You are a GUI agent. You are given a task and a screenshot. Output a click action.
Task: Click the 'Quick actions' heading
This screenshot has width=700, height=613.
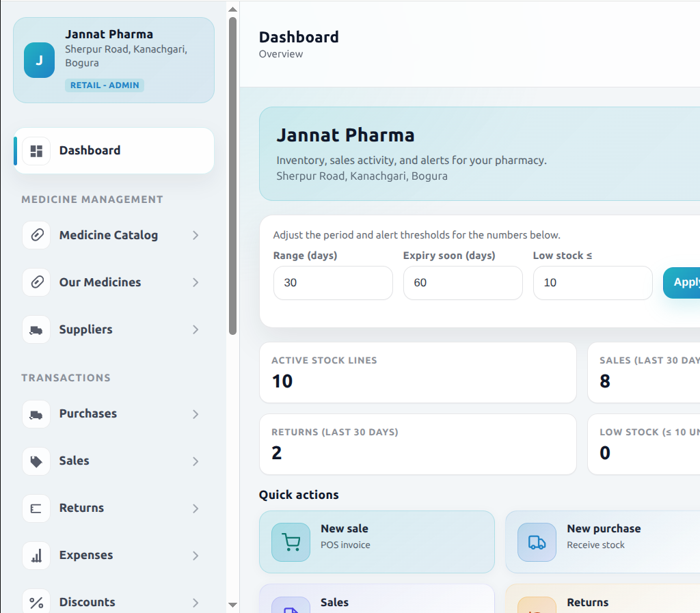[x=299, y=495]
